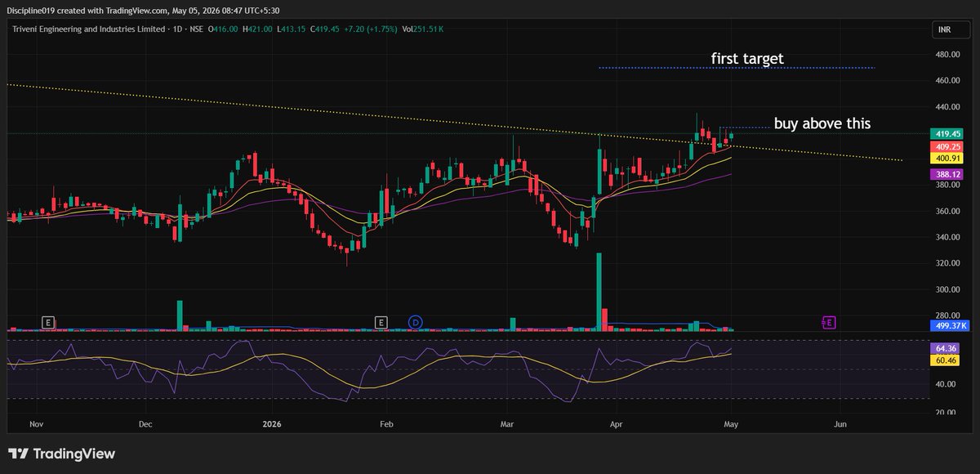Click the 480.00 price axis label
980x474 pixels.
point(947,55)
